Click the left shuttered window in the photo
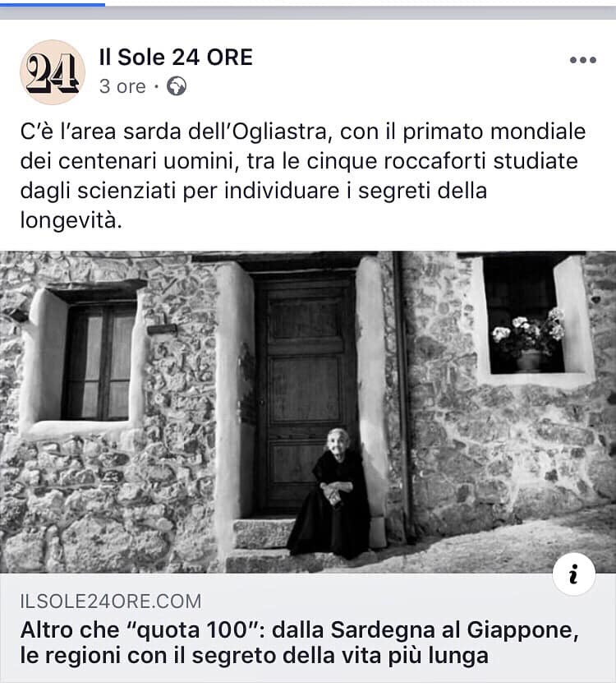Viewport: 616px width, 696px height. click(100, 362)
